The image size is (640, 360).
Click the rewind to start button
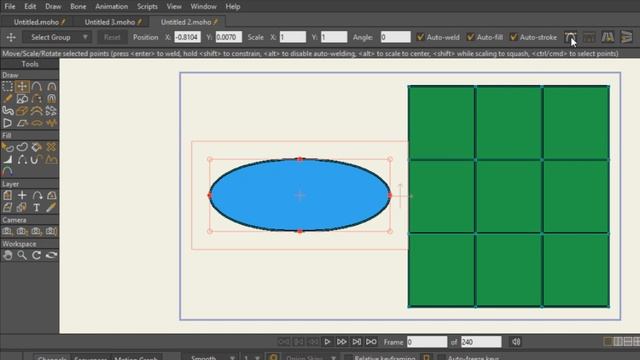(284, 342)
